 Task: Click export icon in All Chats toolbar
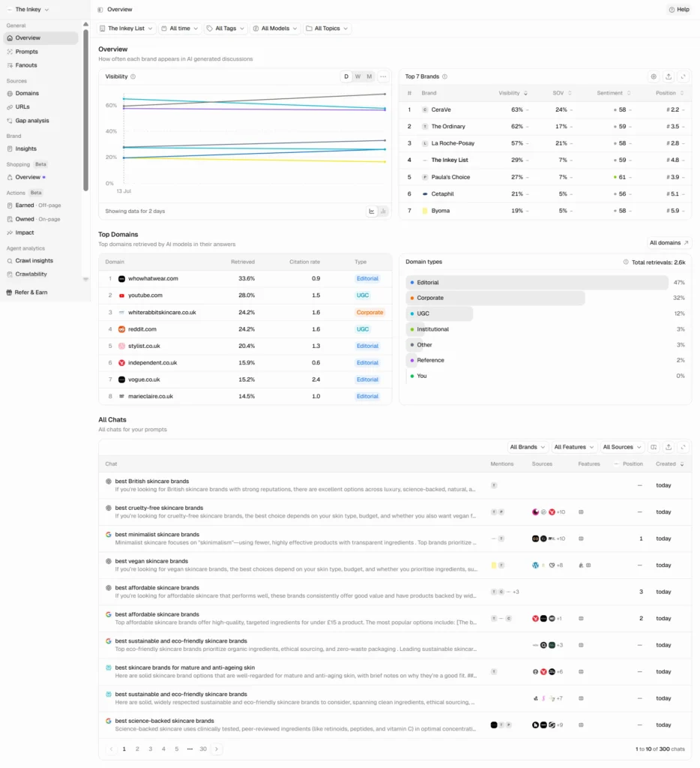(669, 447)
